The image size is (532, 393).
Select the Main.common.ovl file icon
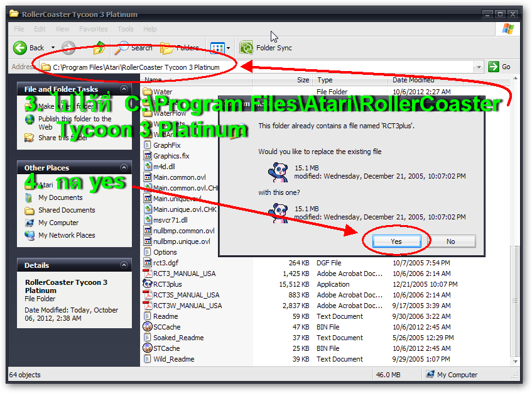[x=147, y=177]
